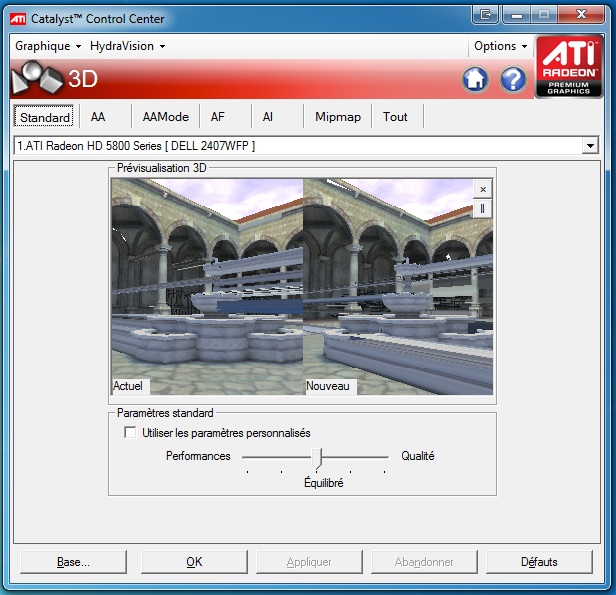Click the ATI icon in the title bar
Viewport: 616px width, 595px height.
[18, 18]
